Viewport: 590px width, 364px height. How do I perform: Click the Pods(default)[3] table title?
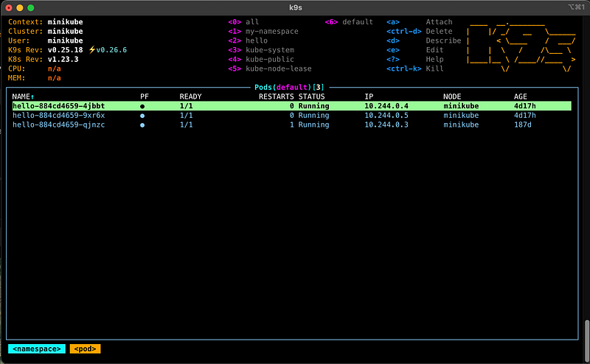[x=289, y=87]
